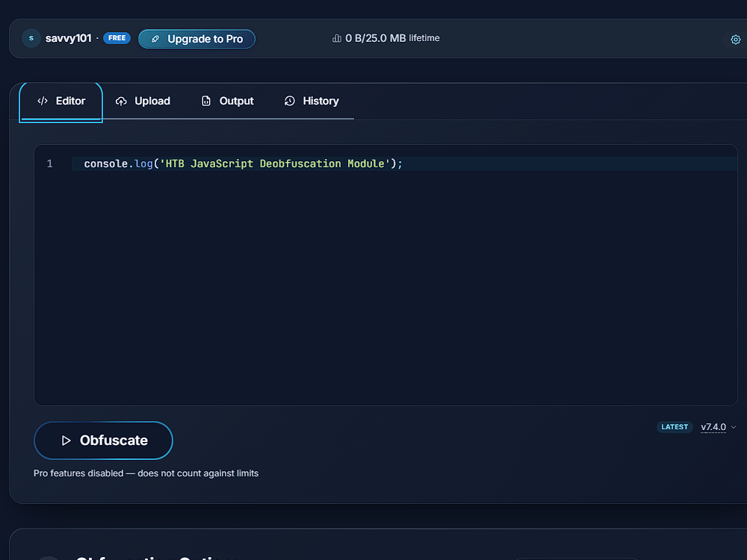The image size is (747, 560).
Task: Click the 'console' word in the code
Action: (x=106, y=164)
